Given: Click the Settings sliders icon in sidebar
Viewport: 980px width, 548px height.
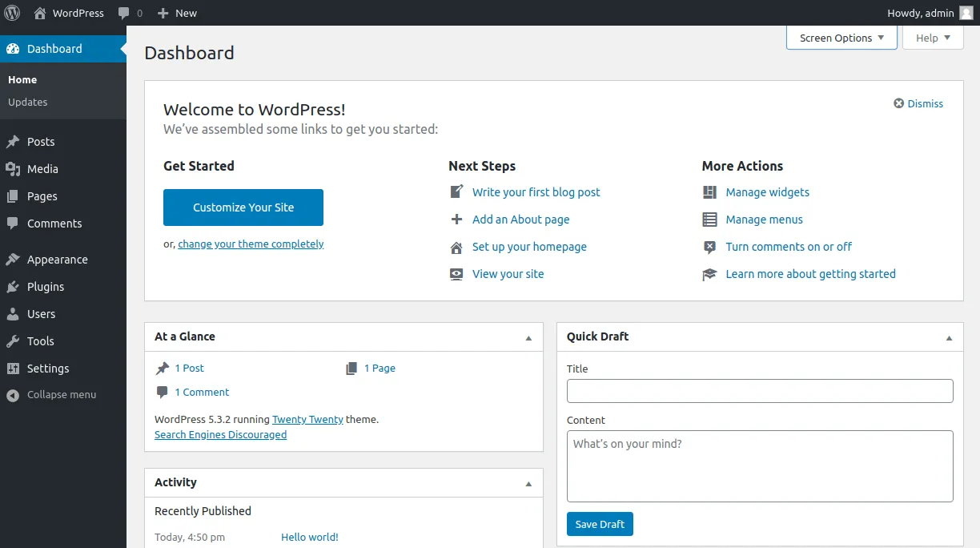Looking at the screenshot, I should (13, 369).
